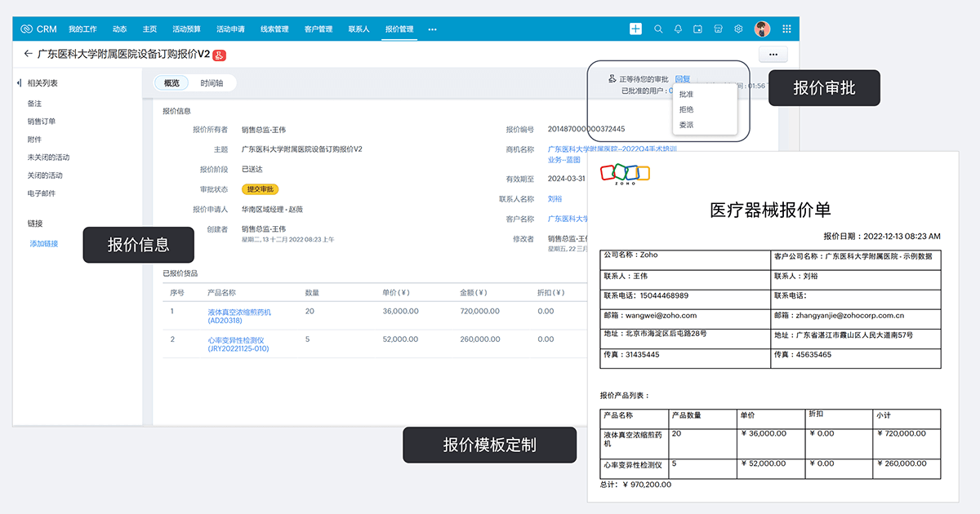Open the 广东医科大学附属医院 deal name link
980x514 pixels.
(x=612, y=153)
